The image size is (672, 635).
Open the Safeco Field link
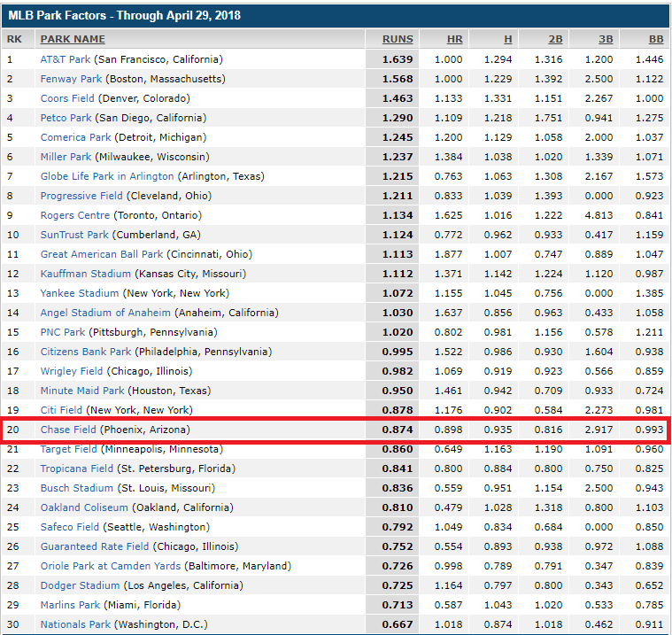pyautogui.click(x=70, y=527)
